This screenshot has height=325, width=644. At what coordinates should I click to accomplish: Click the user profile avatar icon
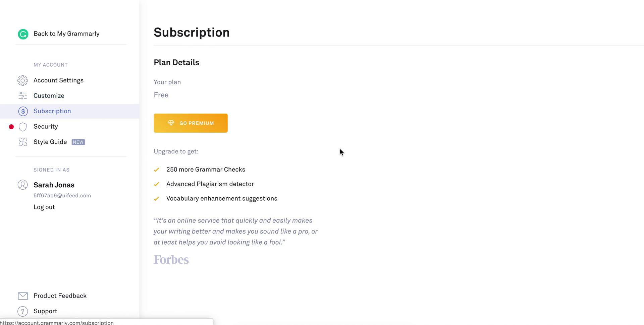click(x=22, y=185)
